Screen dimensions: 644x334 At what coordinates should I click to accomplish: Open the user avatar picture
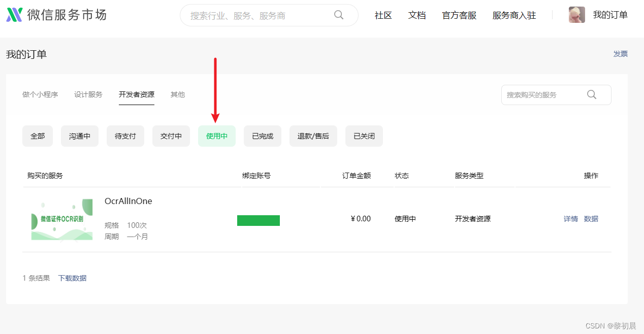[x=577, y=15]
